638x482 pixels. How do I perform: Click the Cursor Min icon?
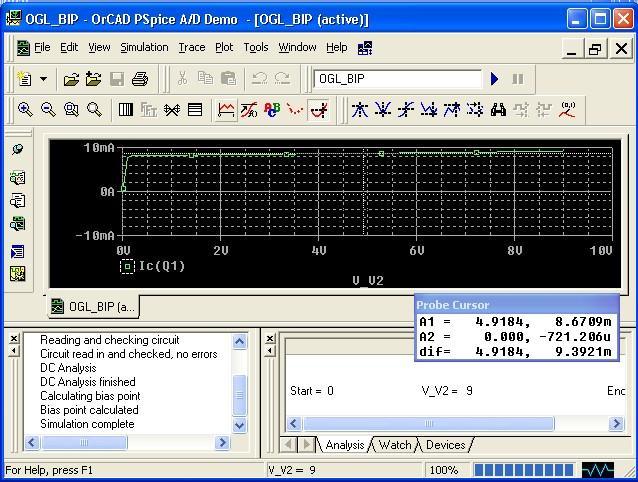tap(429, 110)
